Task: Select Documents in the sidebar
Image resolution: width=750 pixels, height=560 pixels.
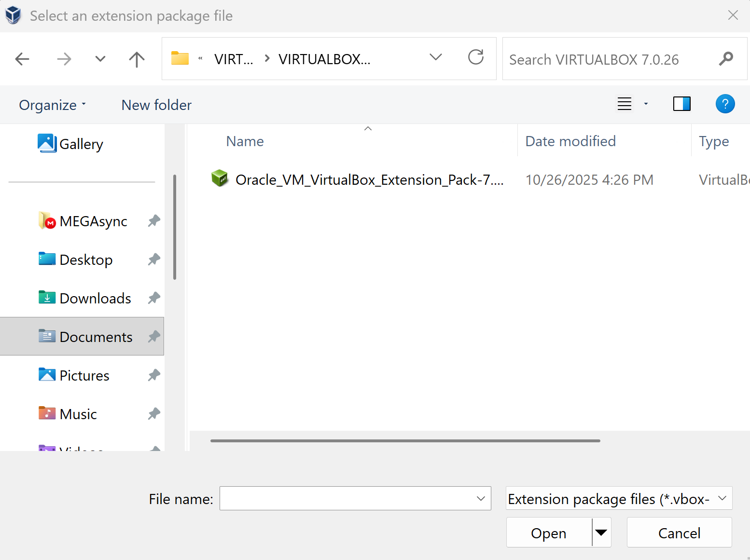Action: (x=82, y=336)
